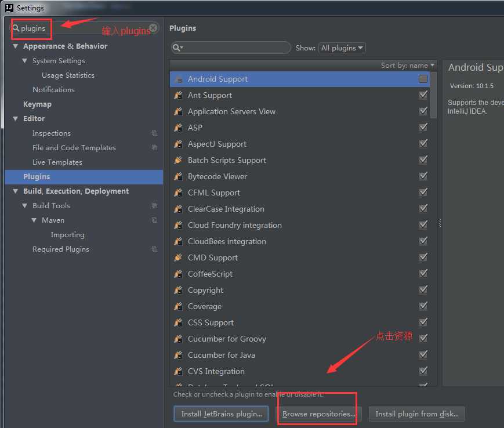Image resolution: width=504 pixels, height=428 pixels.
Task: Click the plugin search magnifier icon
Action: 177,48
